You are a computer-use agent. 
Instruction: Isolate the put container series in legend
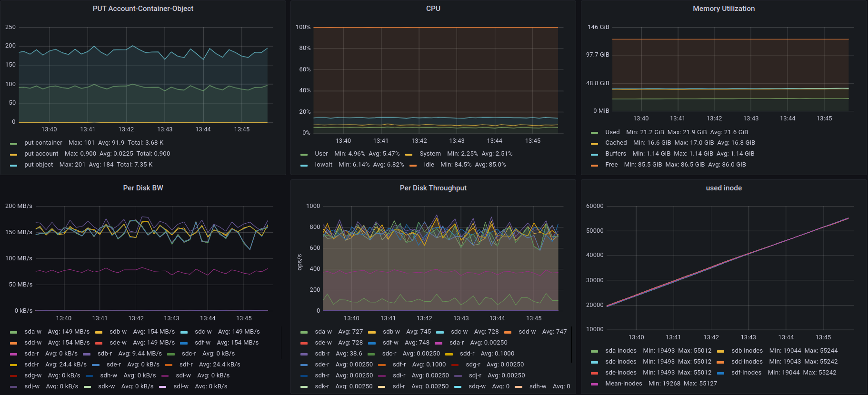pyautogui.click(x=43, y=143)
